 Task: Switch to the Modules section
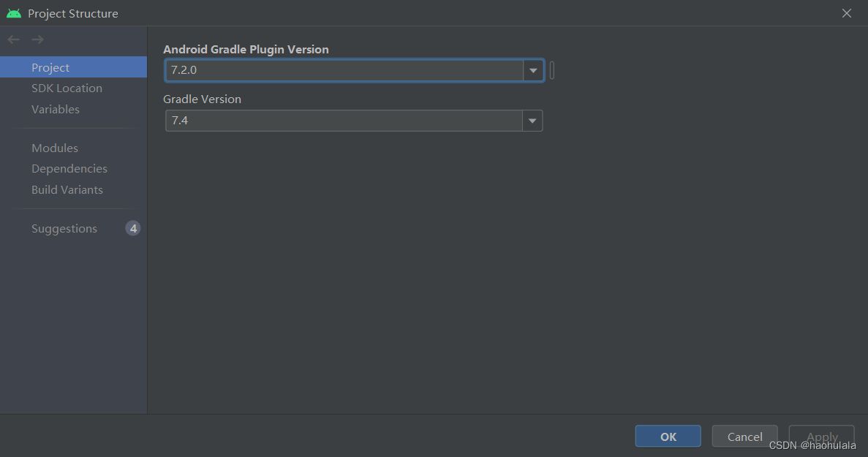[x=55, y=148]
